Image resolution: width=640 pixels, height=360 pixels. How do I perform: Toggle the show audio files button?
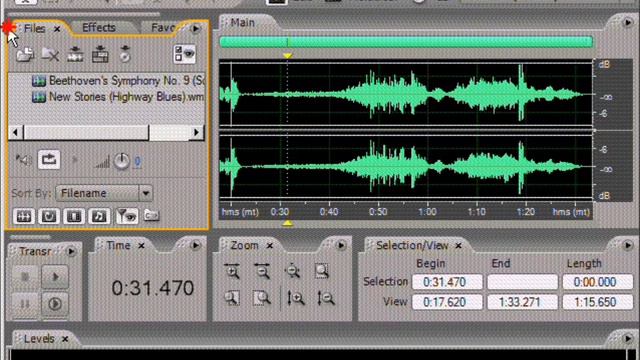coord(24,216)
